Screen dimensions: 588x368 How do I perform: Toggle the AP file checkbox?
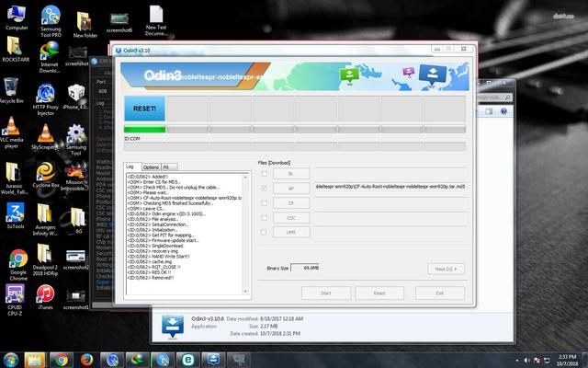(x=265, y=188)
